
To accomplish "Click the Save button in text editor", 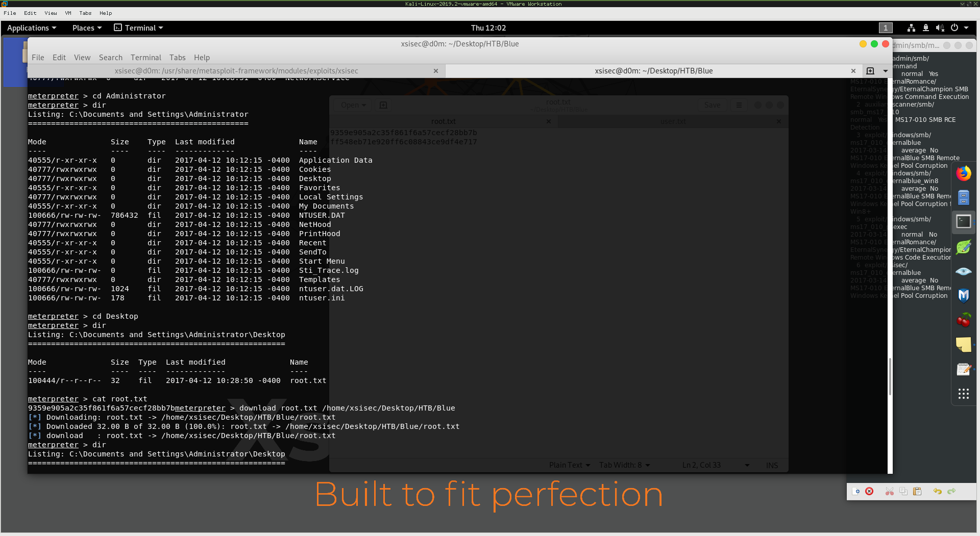I will pyautogui.click(x=713, y=105).
